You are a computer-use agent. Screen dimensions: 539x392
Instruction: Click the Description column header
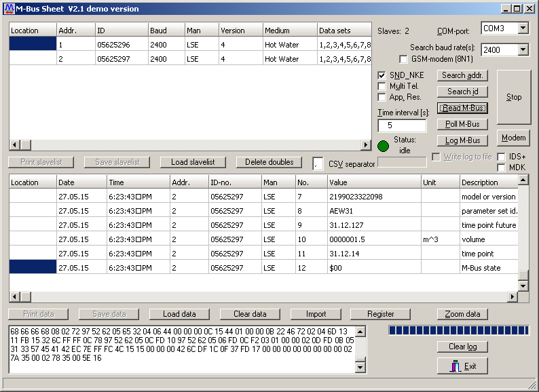[x=487, y=182]
